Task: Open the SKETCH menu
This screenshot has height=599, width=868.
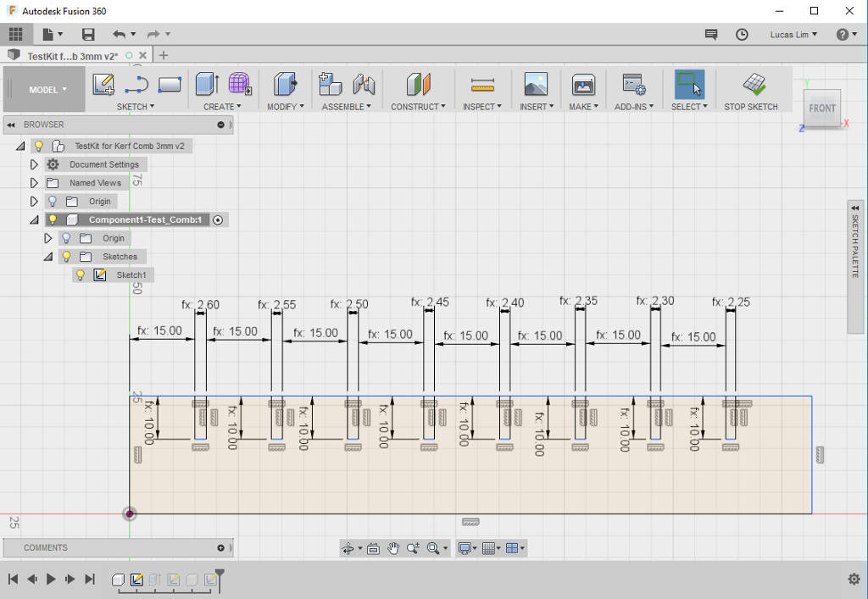Action: pyautogui.click(x=136, y=107)
